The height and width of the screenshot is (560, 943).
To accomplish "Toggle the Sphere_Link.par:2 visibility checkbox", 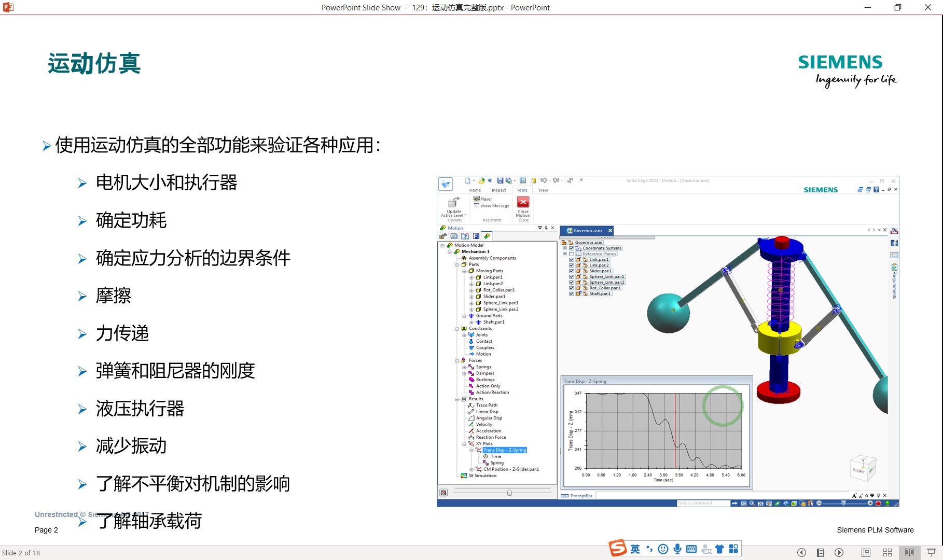I will coord(571,282).
